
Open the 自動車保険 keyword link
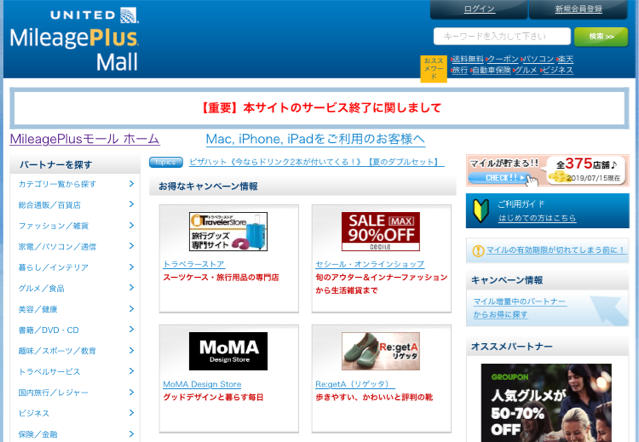click(491, 70)
